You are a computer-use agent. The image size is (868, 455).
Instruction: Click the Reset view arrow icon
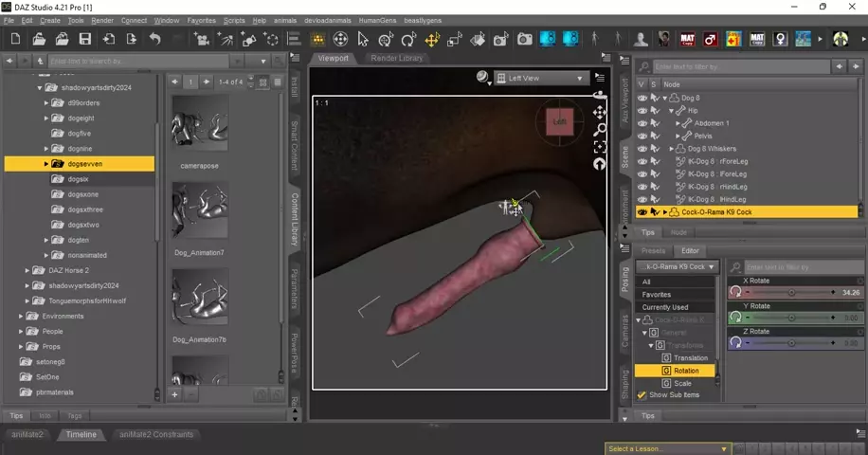599,164
